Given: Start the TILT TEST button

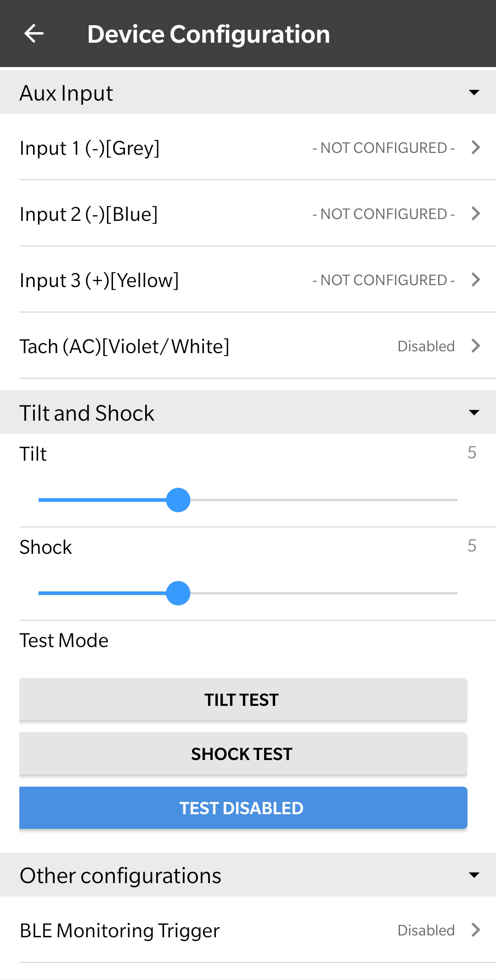Looking at the screenshot, I should coord(243,700).
